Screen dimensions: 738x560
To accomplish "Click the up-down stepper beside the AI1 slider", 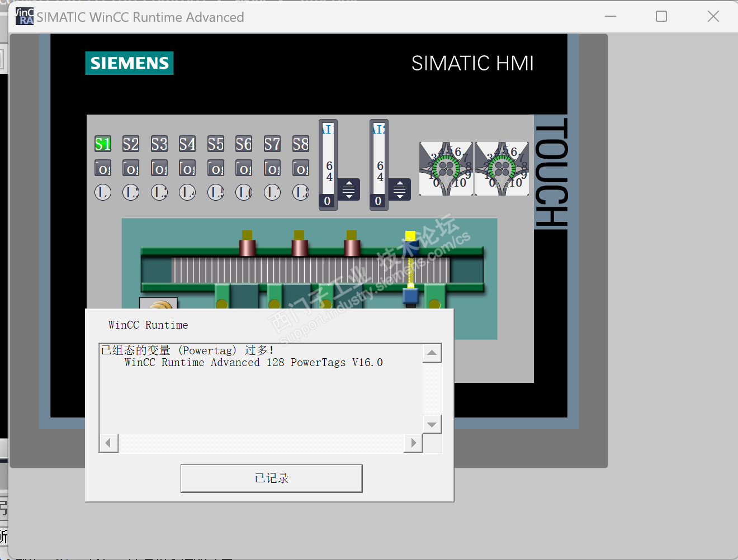I will 349,189.
